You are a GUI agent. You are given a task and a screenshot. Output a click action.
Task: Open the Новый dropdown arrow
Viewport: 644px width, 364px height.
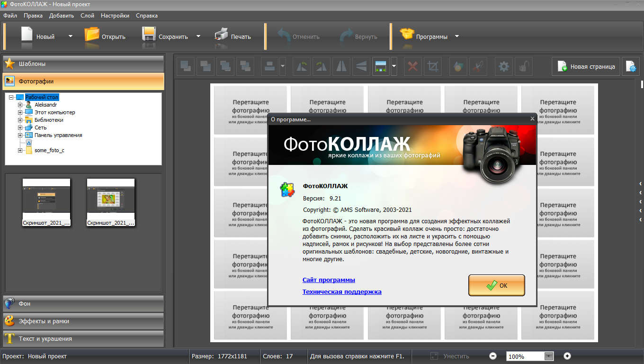click(71, 36)
